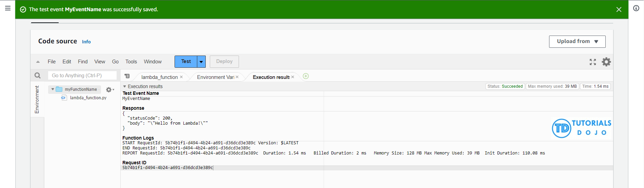Screen dimensions: 644x188
Task: Open the info panel circle icon
Action: tap(636, 8)
